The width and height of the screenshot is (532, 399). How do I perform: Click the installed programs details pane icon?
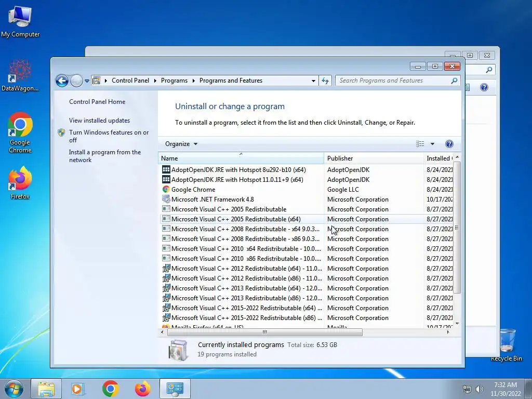(x=178, y=350)
